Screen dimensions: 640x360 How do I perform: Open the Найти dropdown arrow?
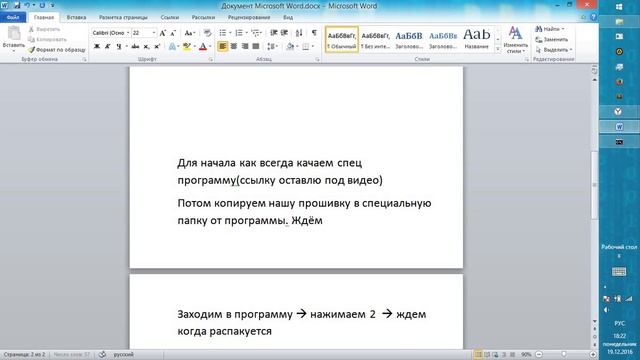(x=563, y=29)
